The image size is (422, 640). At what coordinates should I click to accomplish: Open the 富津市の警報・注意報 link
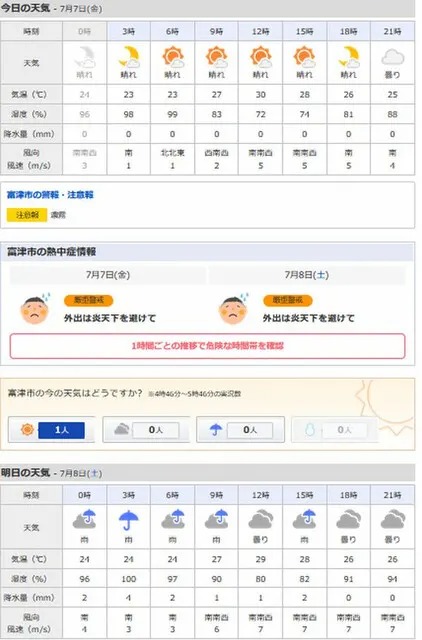click(x=50, y=195)
